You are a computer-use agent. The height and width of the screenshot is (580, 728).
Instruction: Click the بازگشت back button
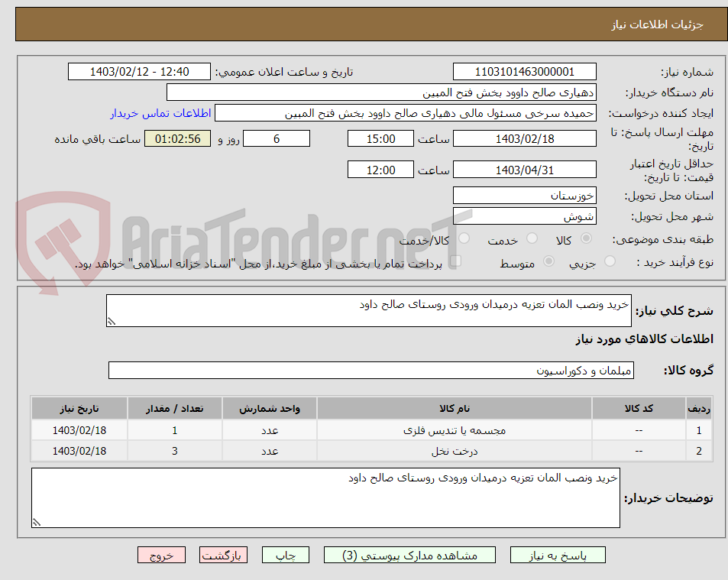[x=223, y=555]
